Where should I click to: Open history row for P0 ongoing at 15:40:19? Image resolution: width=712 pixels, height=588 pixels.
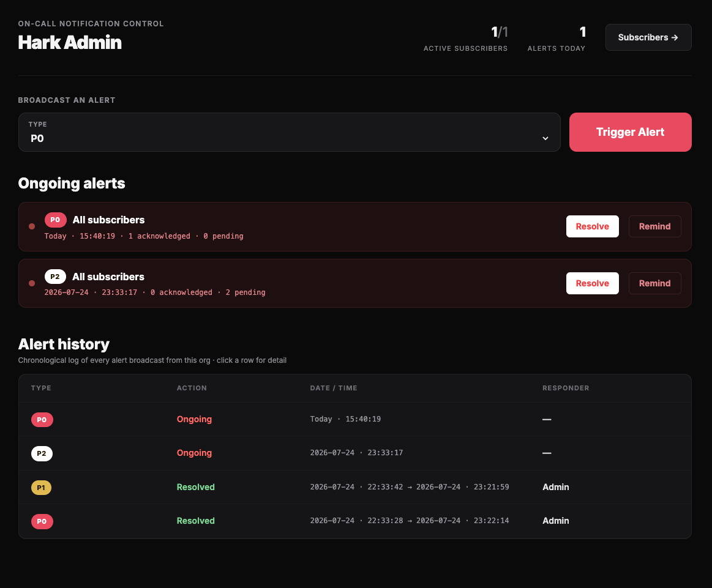354,419
